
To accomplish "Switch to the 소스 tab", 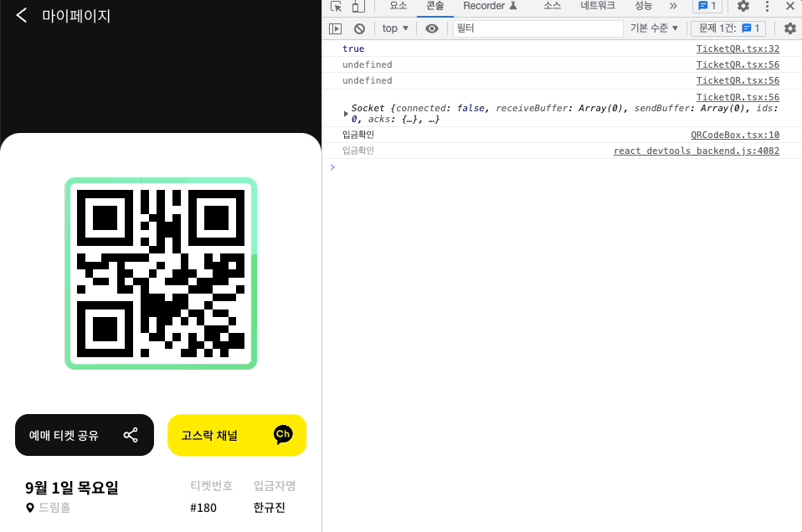I will click(553, 6).
